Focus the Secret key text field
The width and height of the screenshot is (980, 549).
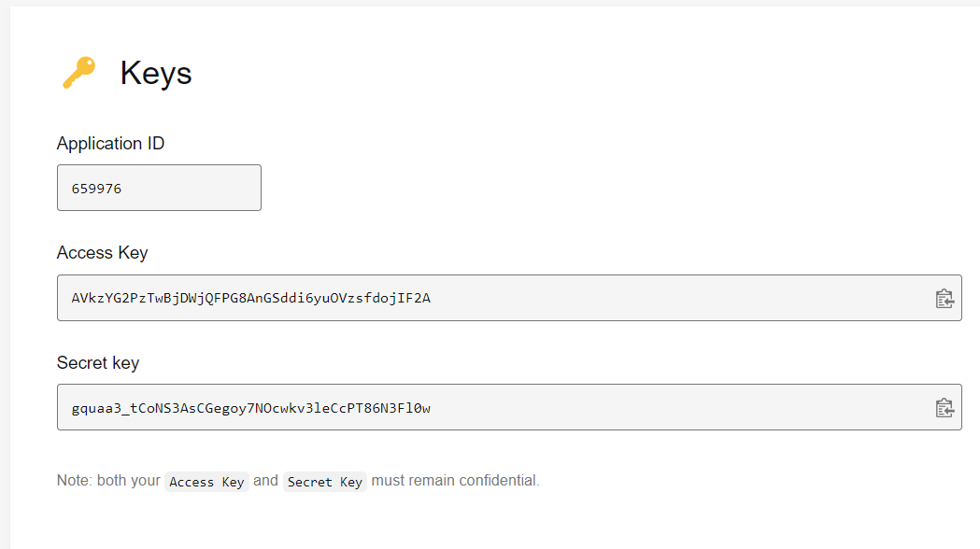[509, 407]
